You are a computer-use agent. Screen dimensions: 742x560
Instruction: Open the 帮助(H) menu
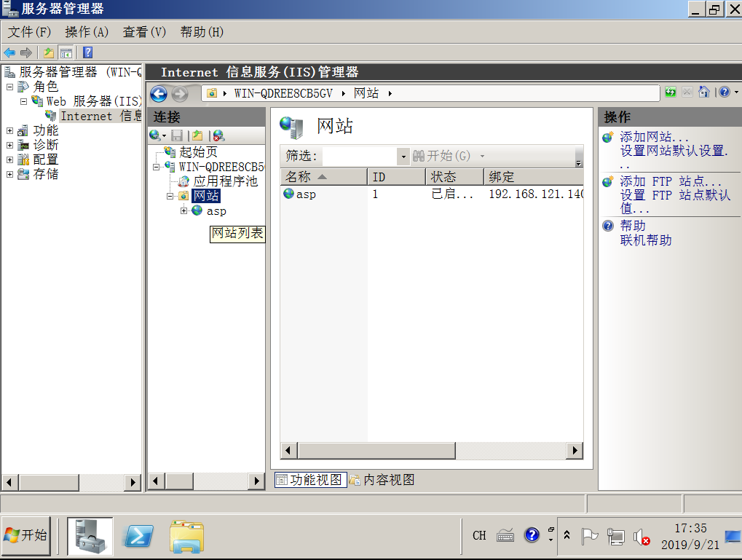pos(202,32)
